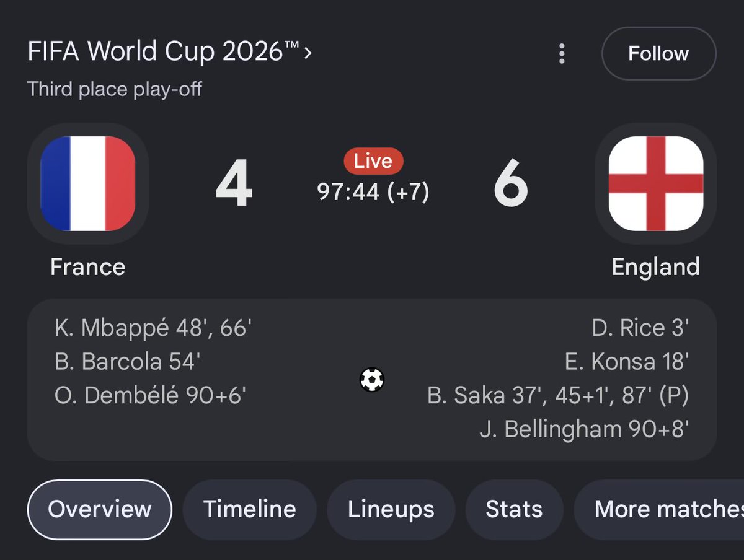The width and height of the screenshot is (744, 560).
Task: Switch to the Timeline tab
Action: [x=249, y=509]
